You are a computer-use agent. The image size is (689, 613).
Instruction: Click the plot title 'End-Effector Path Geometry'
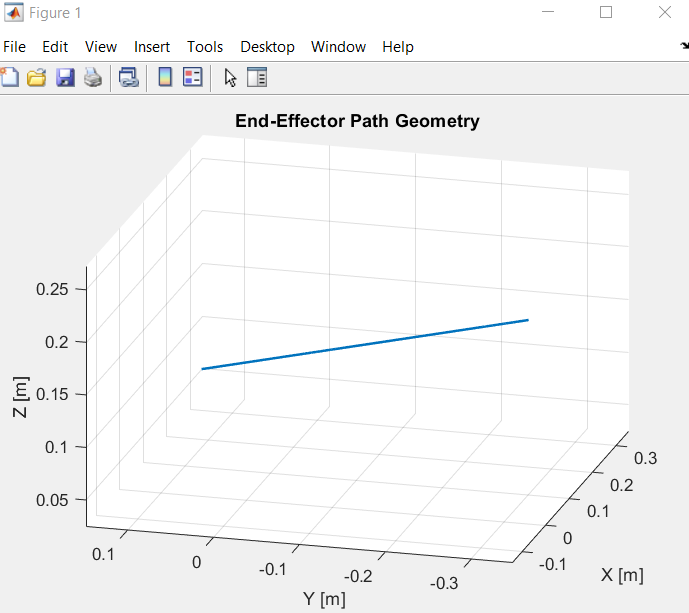click(x=357, y=121)
